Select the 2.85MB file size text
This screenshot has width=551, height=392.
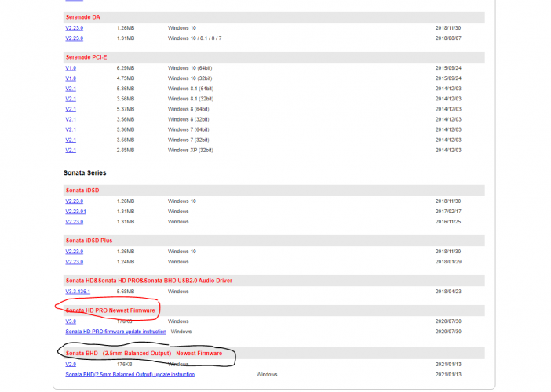coord(126,150)
